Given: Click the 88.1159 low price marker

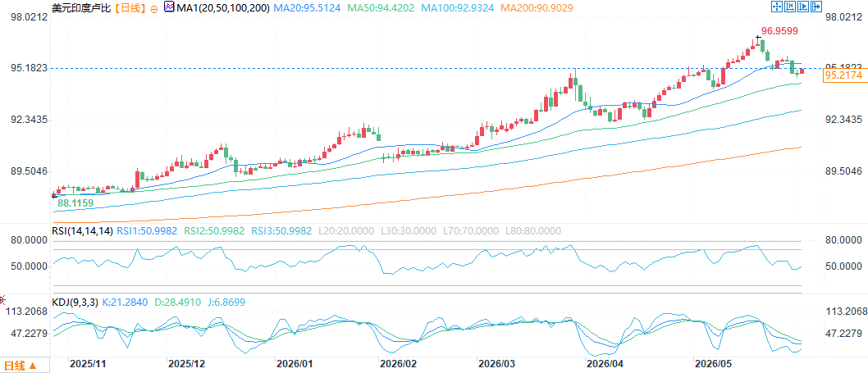Looking at the screenshot, I should [x=75, y=203].
